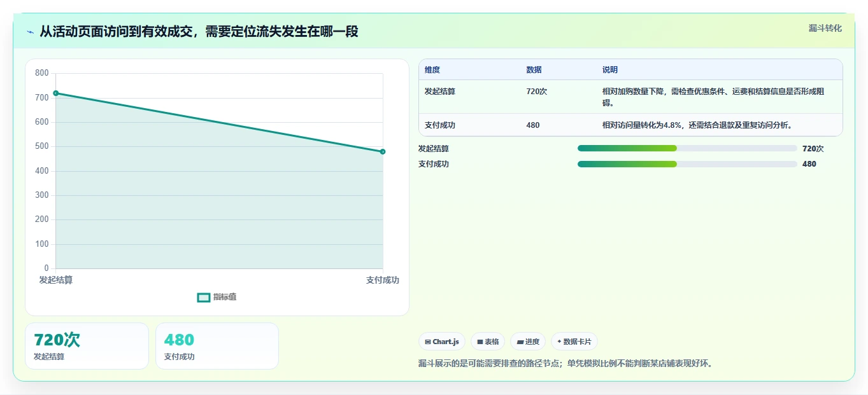Click the 500 y-axis tick label
This screenshot has width=868, height=395.
pos(42,146)
